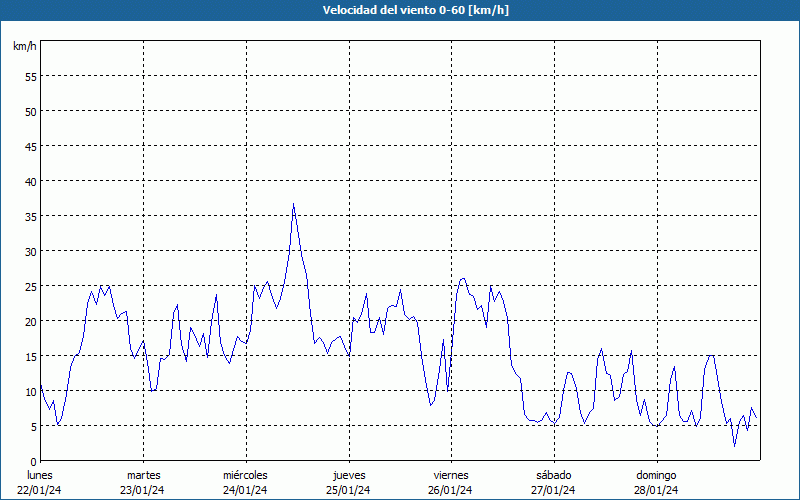
Task: Click the chart title "Velocidad del viento 0-60 [km/h]"
Action: point(415,10)
